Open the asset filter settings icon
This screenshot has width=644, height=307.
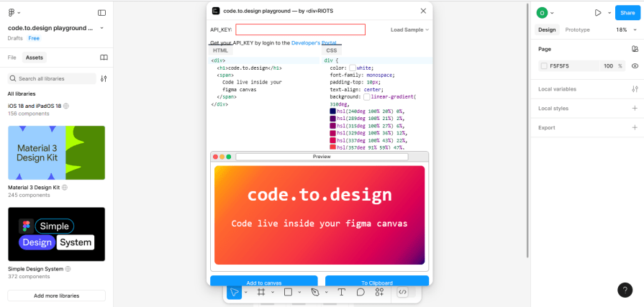104,78
